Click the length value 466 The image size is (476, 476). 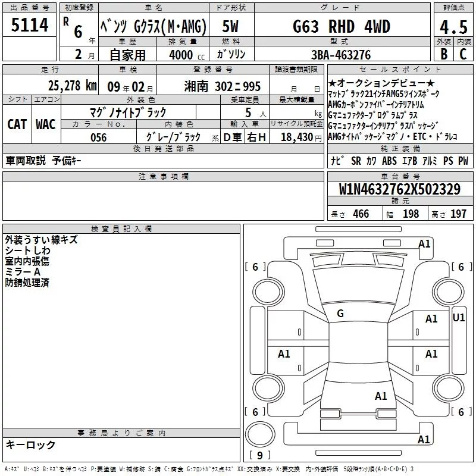(361, 214)
